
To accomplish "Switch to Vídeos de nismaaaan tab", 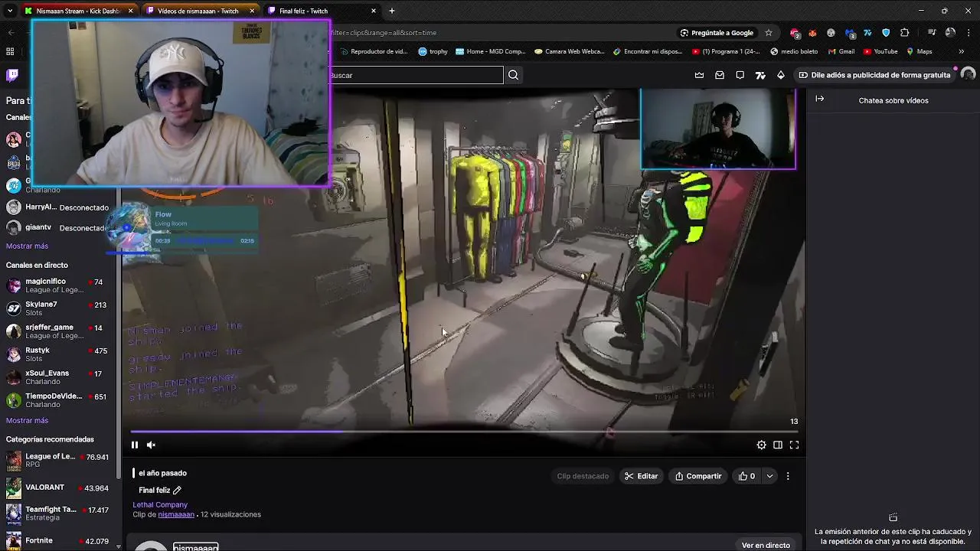I will coord(199,11).
